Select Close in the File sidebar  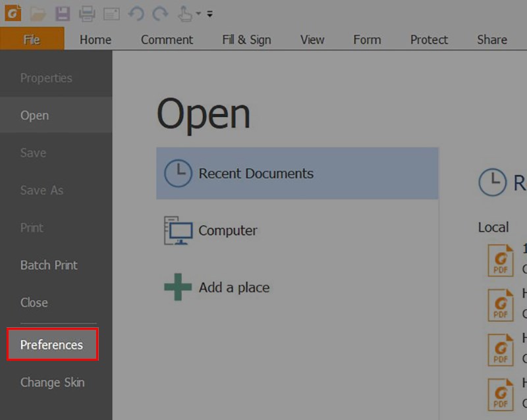pyautogui.click(x=34, y=302)
